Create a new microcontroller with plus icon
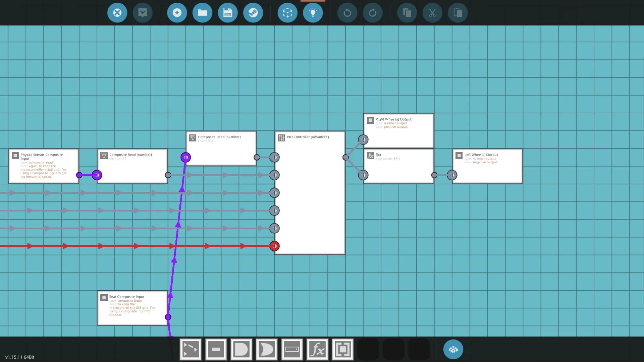Screen dimensions: 644x362 point(177,13)
